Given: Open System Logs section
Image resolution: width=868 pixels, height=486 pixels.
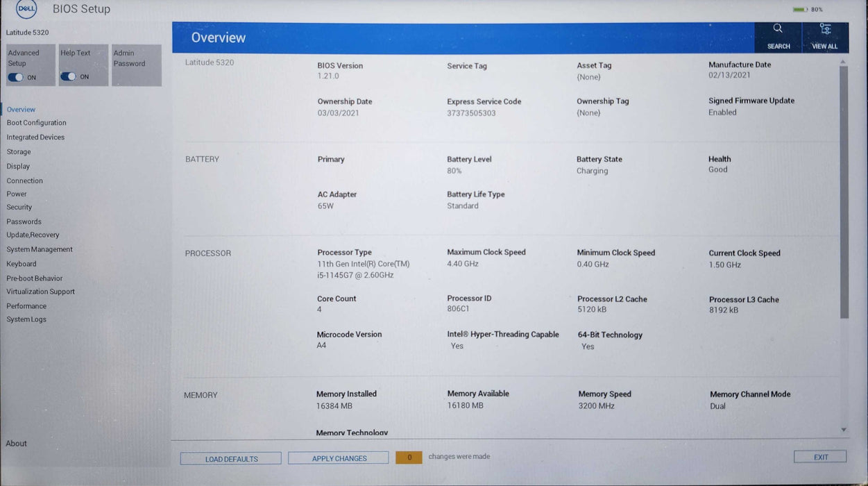Looking at the screenshot, I should click(x=26, y=319).
